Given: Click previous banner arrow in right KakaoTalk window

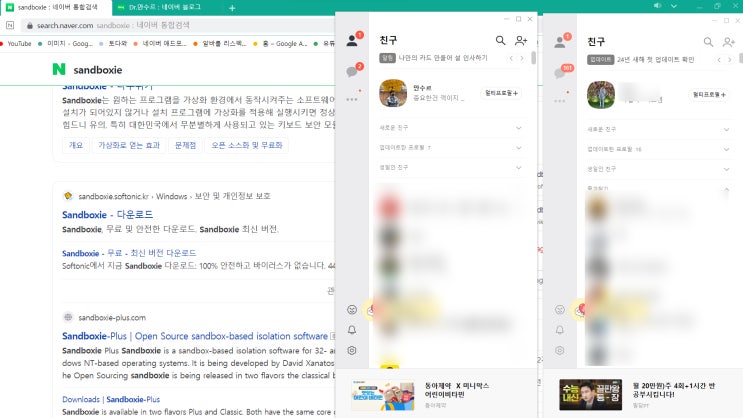Looking at the screenshot, I should [719, 60].
